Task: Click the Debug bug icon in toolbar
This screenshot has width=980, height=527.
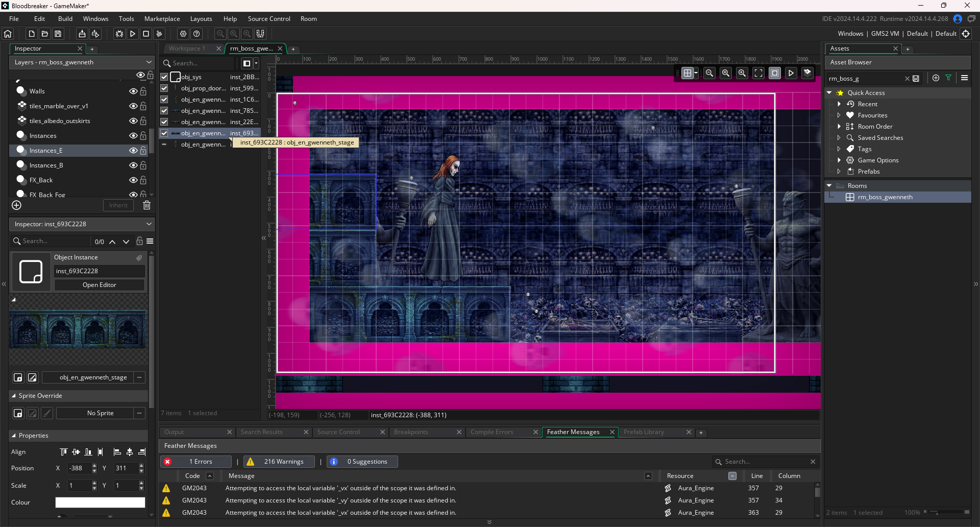Action: click(x=119, y=34)
